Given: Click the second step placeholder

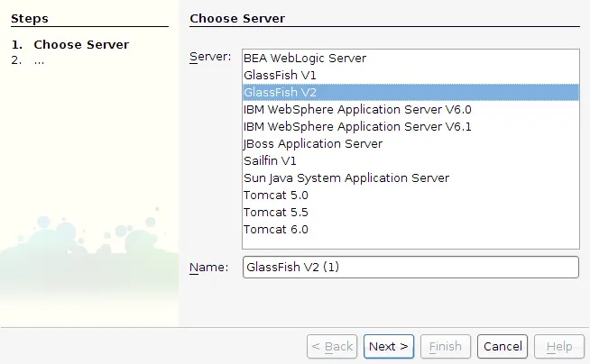Looking at the screenshot, I should [39, 60].
